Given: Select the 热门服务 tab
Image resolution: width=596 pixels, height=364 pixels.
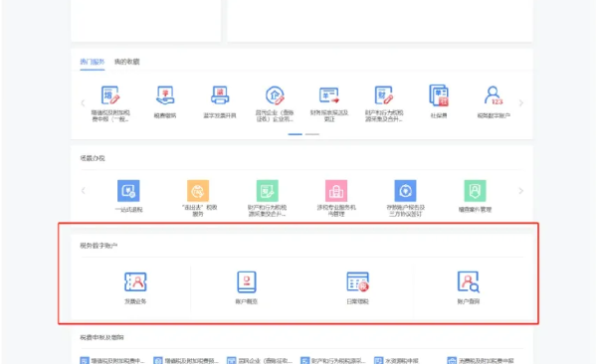Looking at the screenshot, I should click(92, 62).
